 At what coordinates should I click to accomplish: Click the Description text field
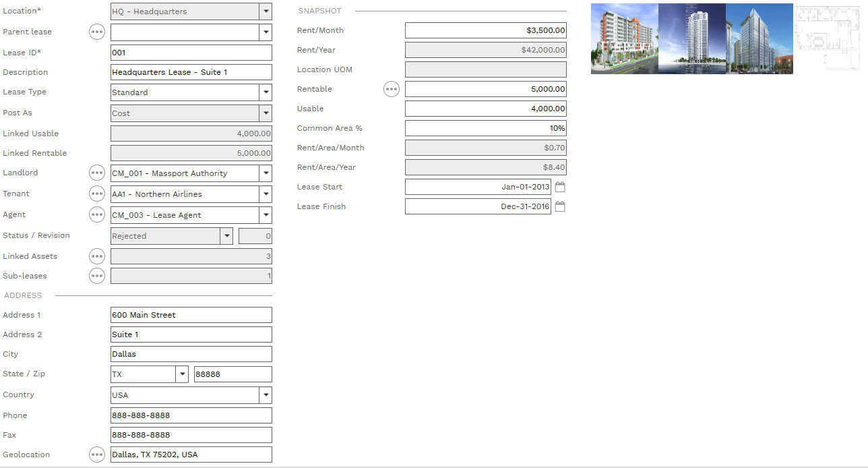click(191, 72)
